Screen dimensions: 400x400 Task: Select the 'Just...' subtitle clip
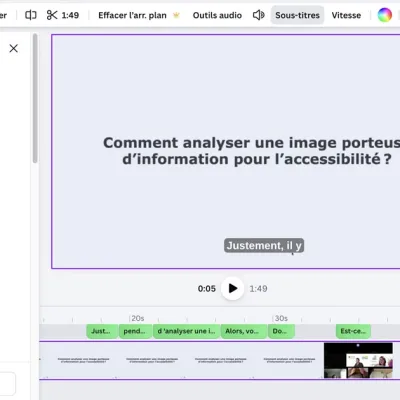point(102,331)
